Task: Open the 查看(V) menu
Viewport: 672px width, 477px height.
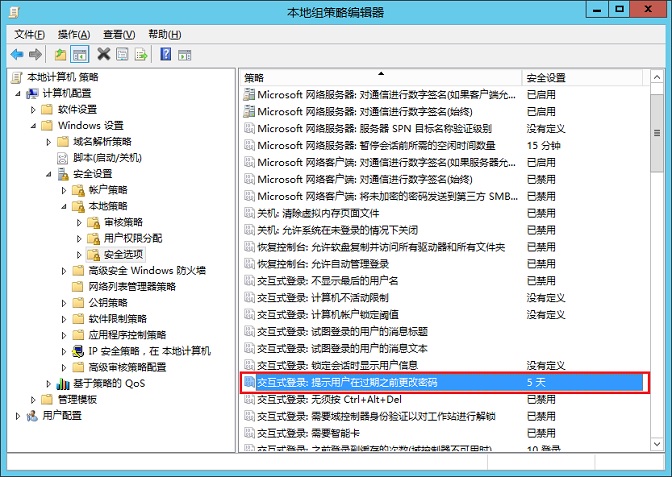Action: (x=119, y=34)
